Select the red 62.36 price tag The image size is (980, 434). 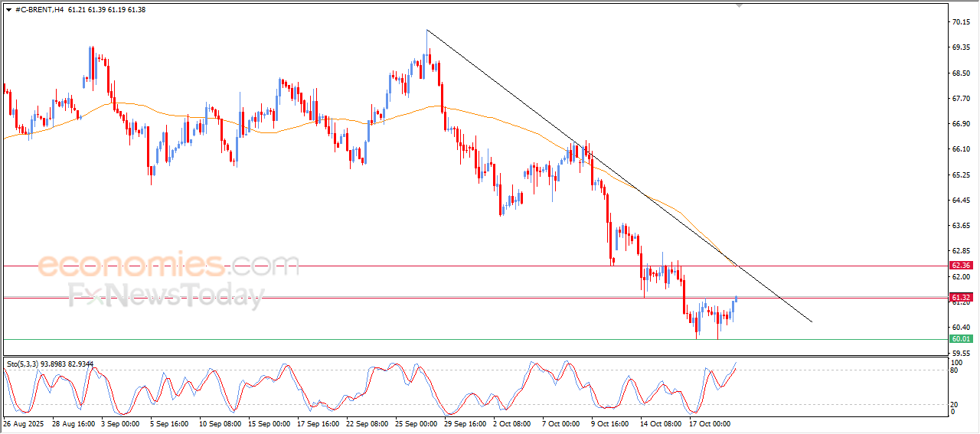point(961,266)
